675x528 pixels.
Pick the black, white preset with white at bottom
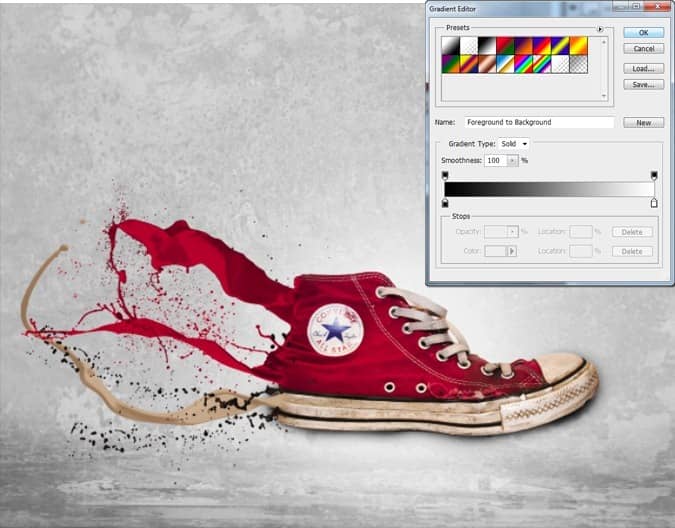487,46
